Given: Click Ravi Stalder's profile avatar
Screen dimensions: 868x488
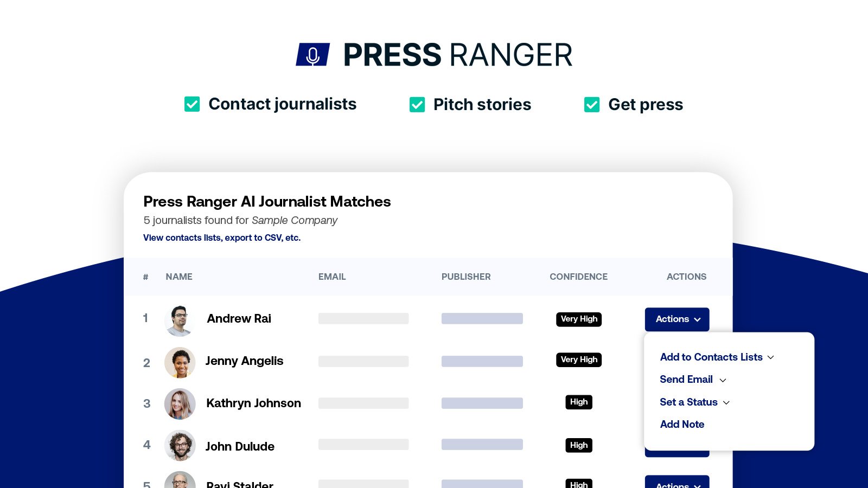Looking at the screenshot, I should point(180,481).
